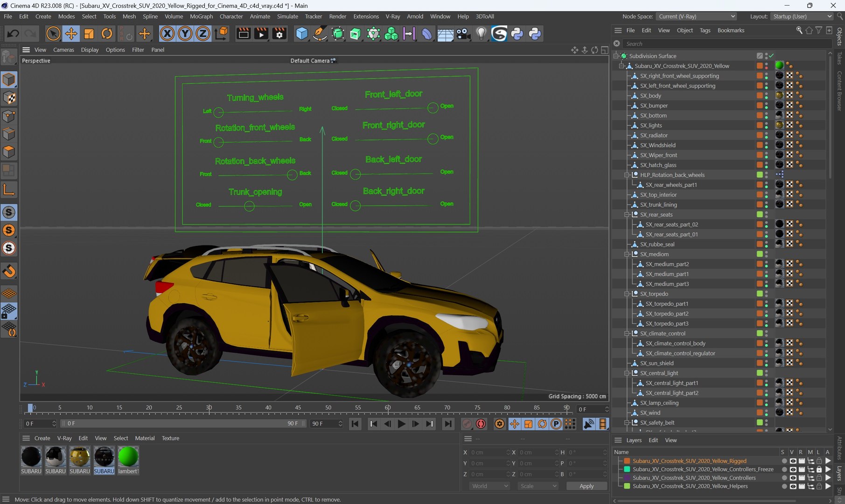Screen dimensions: 845x504
Task: Go to end of animation
Action: [x=448, y=424]
